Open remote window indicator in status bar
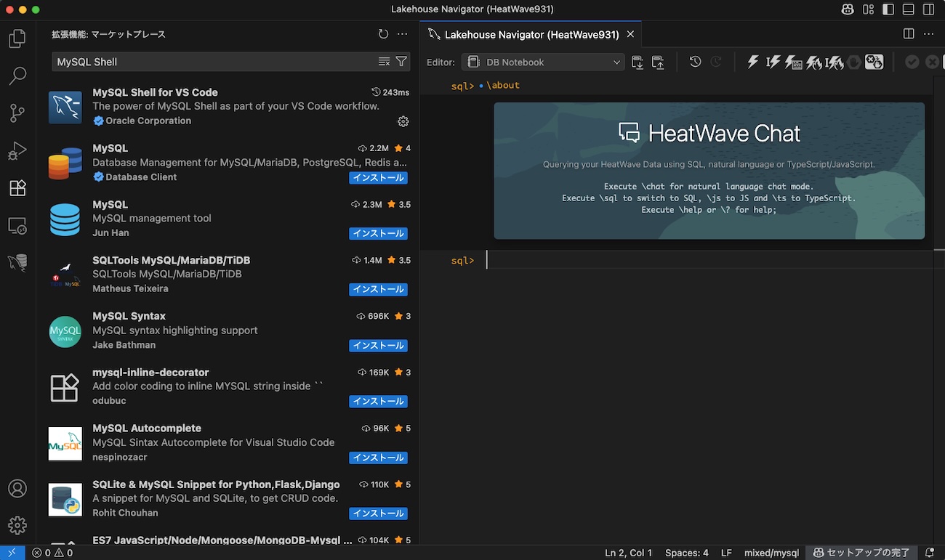Screen dimensions: 945x560 12,553
